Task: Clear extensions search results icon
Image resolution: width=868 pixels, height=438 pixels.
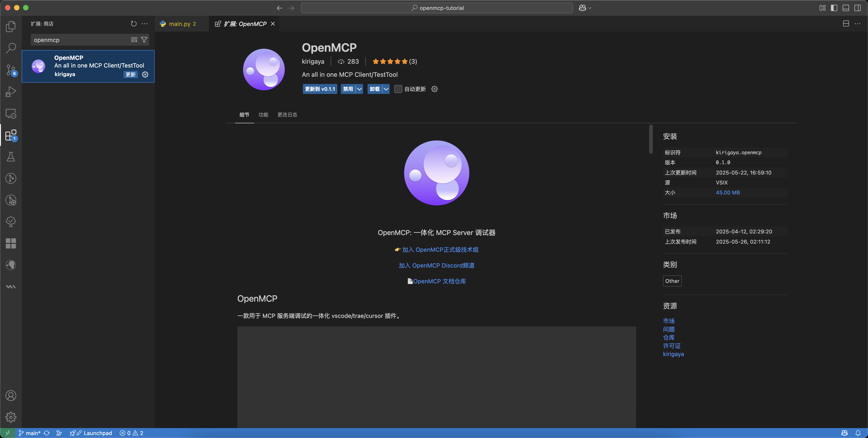Action: coord(134,40)
